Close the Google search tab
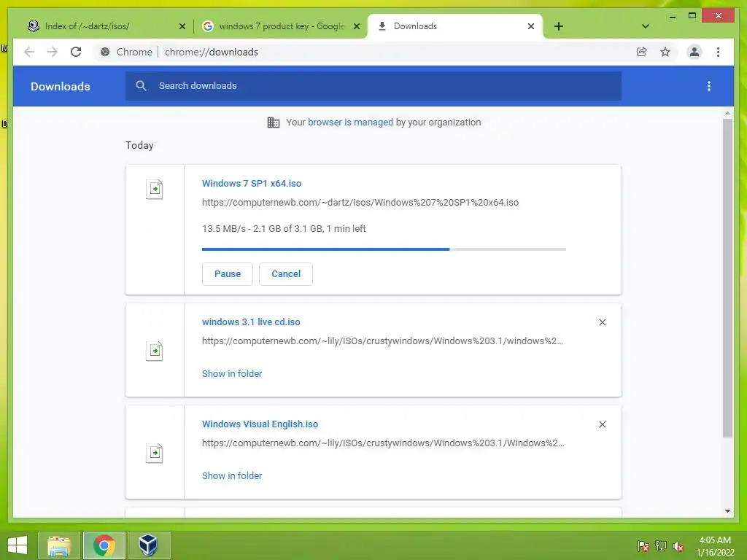 [356, 26]
